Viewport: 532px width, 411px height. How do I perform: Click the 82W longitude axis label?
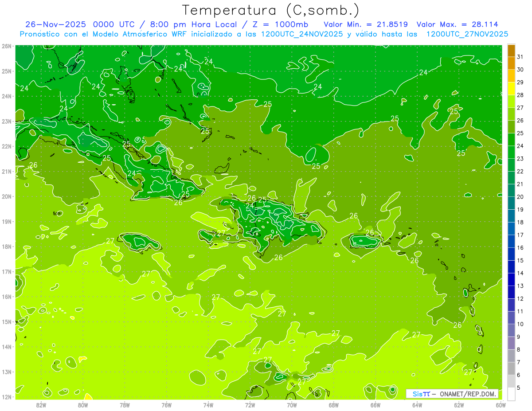[41, 405]
